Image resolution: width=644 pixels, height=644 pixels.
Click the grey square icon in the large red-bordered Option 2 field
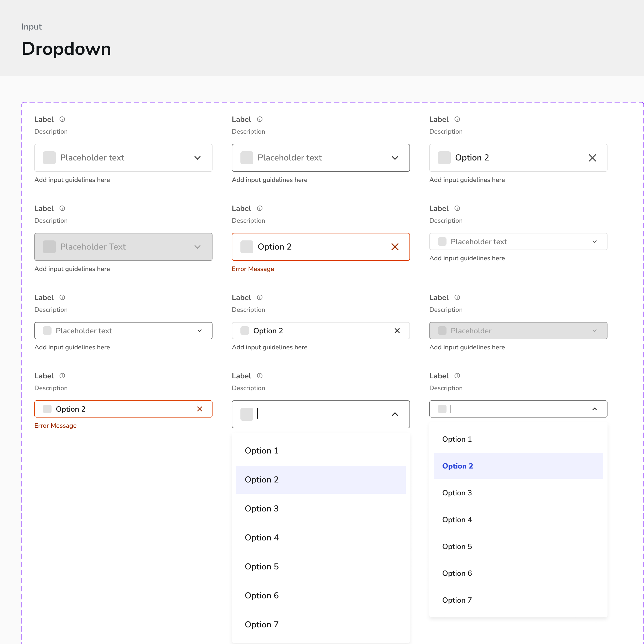247,247
